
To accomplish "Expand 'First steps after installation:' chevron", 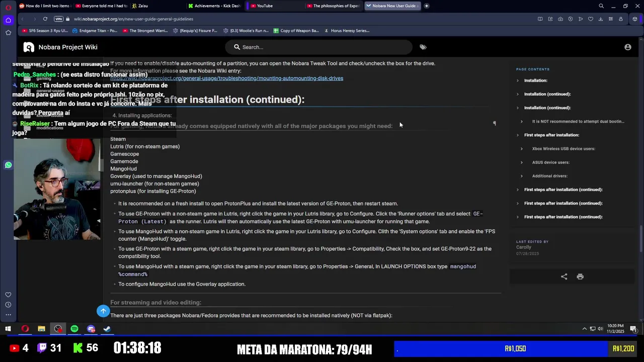I will [517, 135].
